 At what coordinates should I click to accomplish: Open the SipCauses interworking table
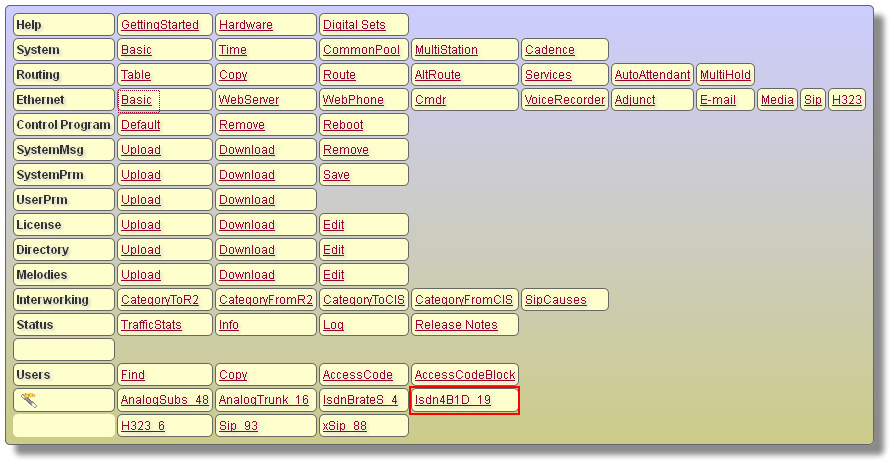pyautogui.click(x=555, y=300)
